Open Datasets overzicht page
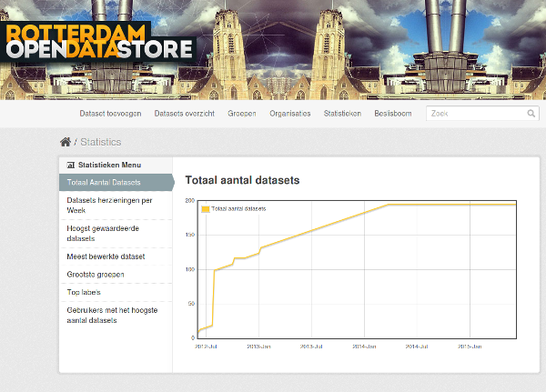Screen dimensions: 546x392 click(185, 114)
